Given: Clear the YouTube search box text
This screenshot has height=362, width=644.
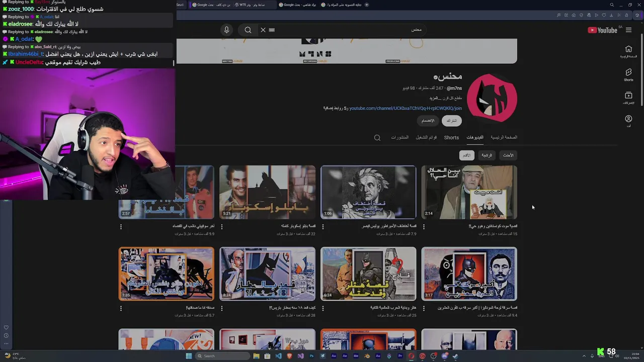Looking at the screenshot, I should click(x=263, y=30).
